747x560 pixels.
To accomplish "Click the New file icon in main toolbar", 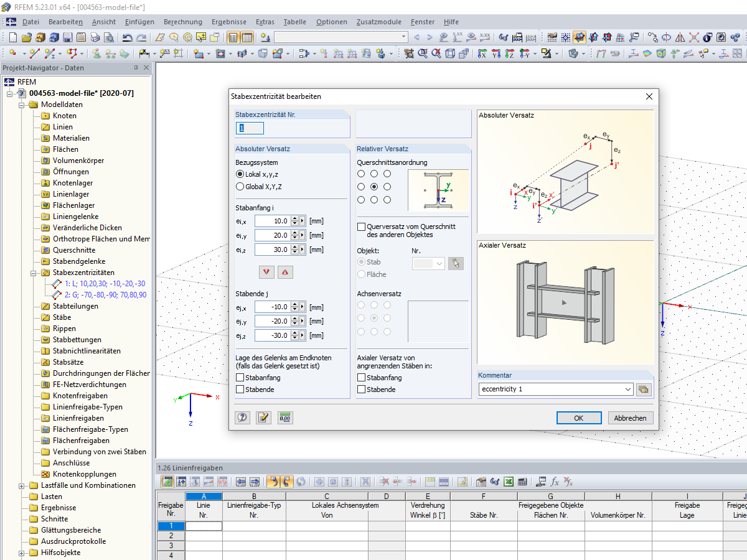I will pyautogui.click(x=14, y=37).
